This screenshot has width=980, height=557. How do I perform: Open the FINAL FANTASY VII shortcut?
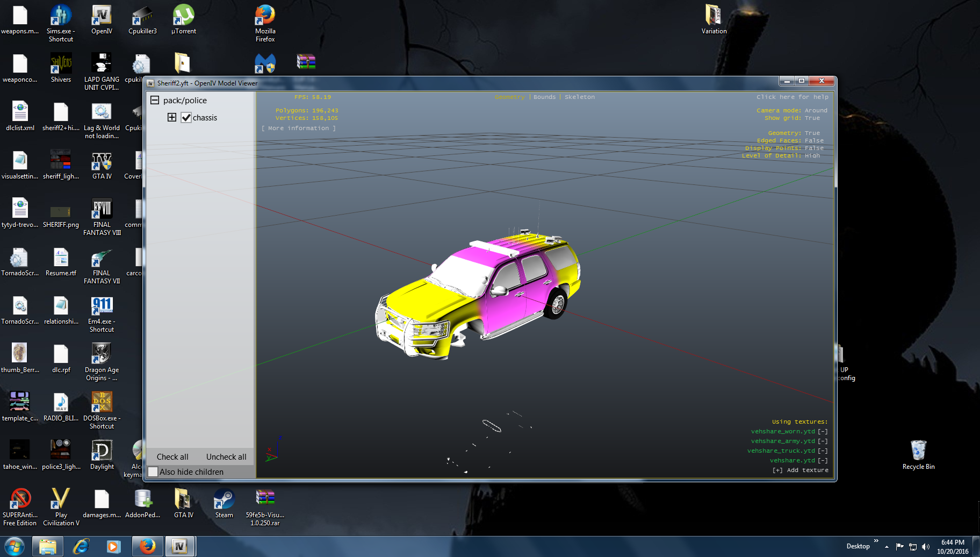pos(102,265)
